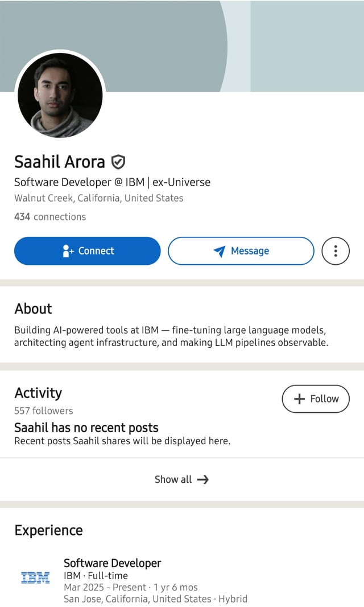Click the About description paragraph
The image size is (364, 607).
click(x=171, y=336)
